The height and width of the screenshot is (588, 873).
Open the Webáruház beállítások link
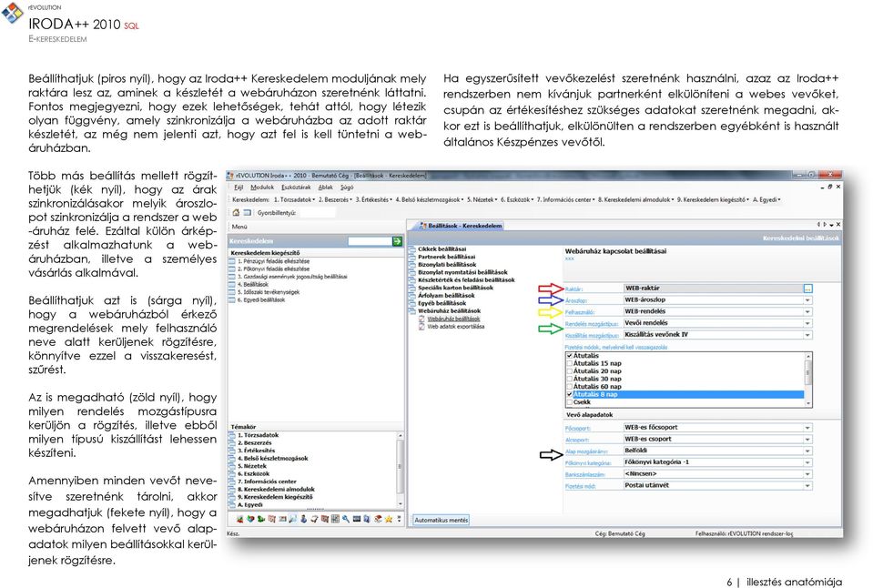pos(453,319)
